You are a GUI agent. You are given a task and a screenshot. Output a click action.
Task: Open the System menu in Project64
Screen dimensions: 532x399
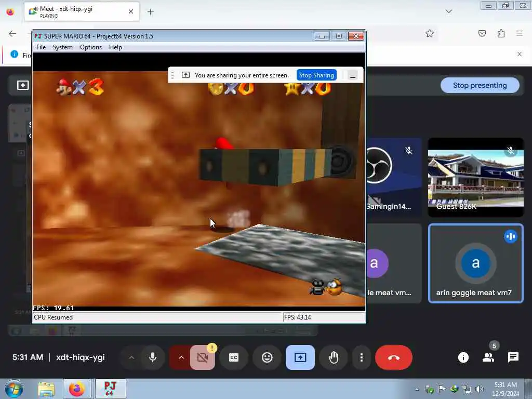[x=63, y=47]
